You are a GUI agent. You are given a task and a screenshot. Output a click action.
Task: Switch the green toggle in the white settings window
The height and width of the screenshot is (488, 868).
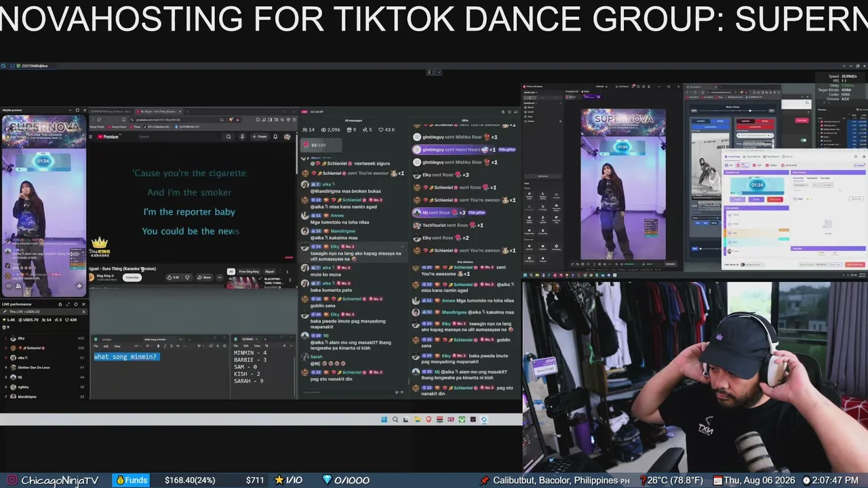tap(804, 140)
